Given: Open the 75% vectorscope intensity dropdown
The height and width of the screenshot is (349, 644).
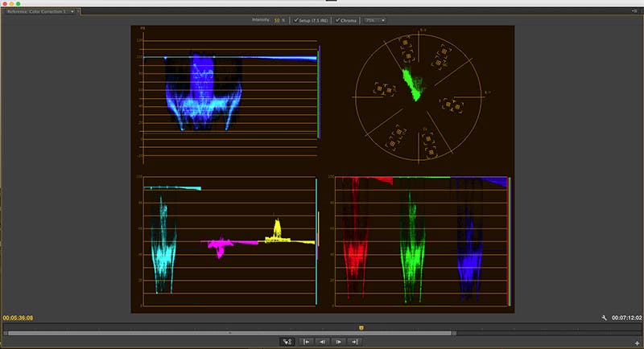Looking at the screenshot, I should pyautogui.click(x=374, y=20).
